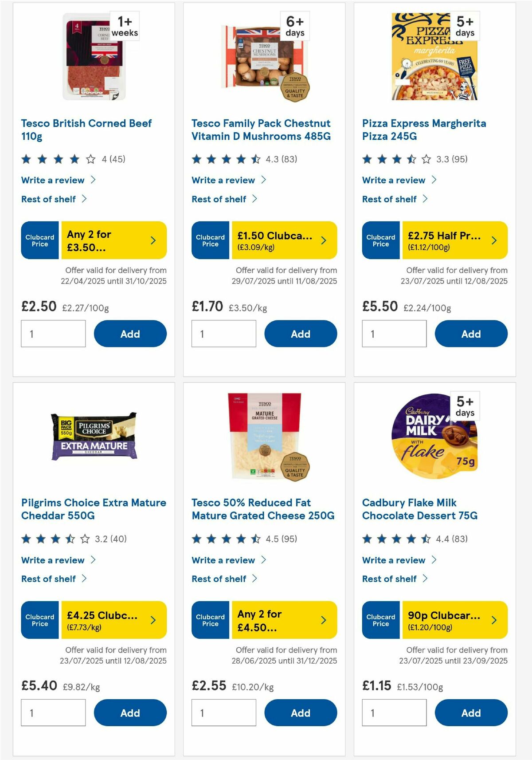Open the Clubcard 'Any 2 for £3.50' offer chevron

click(x=153, y=240)
